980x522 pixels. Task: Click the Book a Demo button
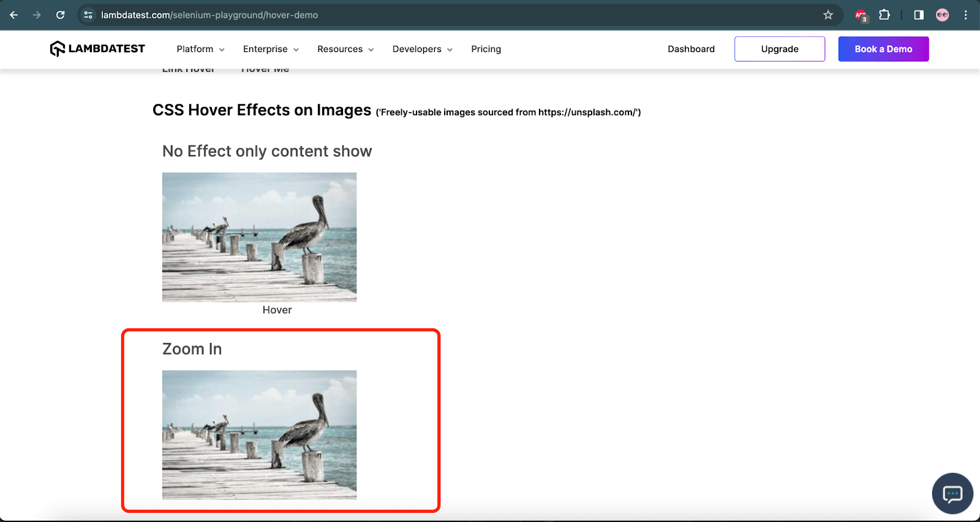coord(883,49)
